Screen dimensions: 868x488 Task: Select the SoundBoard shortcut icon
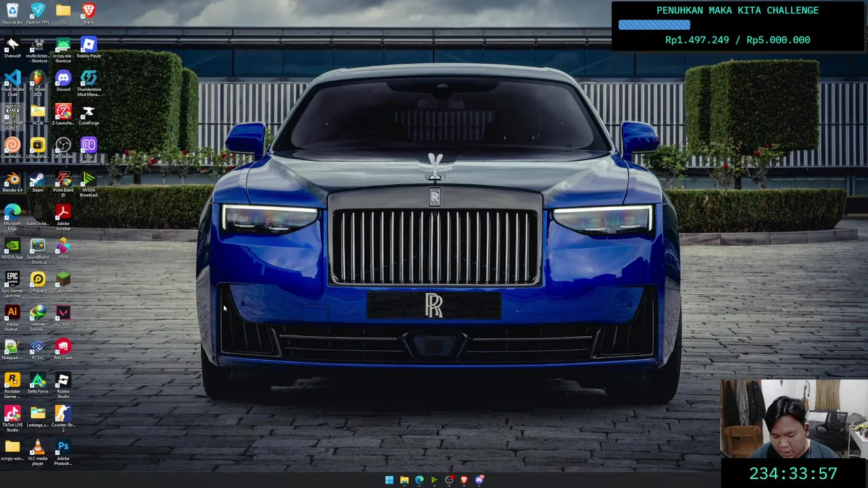[x=38, y=251]
